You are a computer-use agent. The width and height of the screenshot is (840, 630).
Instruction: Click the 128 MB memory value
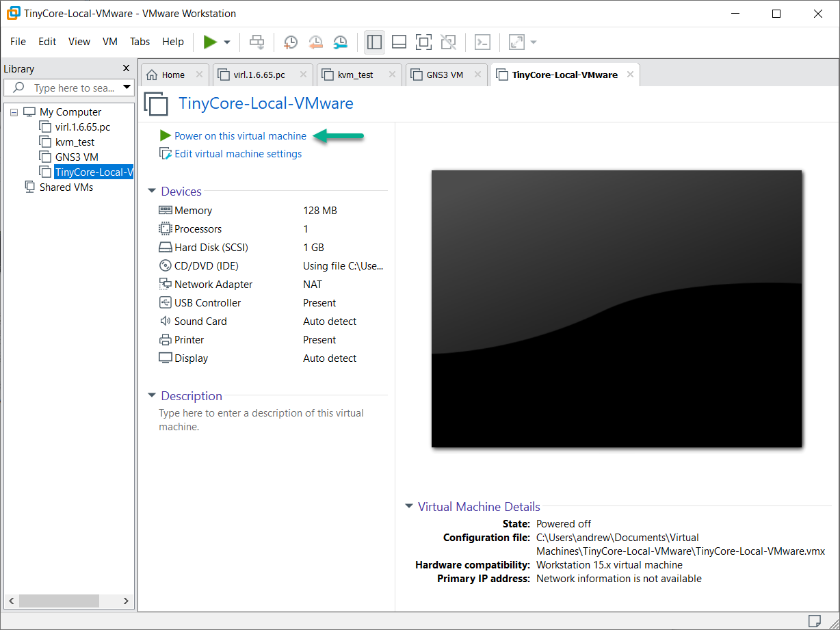pyautogui.click(x=320, y=211)
